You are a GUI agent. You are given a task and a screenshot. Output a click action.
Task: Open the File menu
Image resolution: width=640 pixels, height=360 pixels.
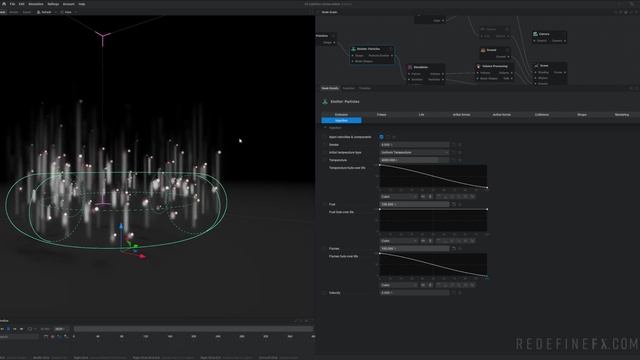(x=12, y=4)
